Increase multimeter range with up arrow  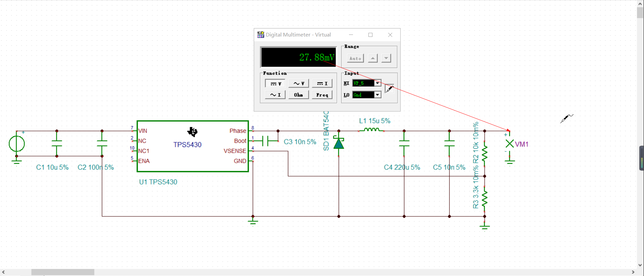(373, 58)
